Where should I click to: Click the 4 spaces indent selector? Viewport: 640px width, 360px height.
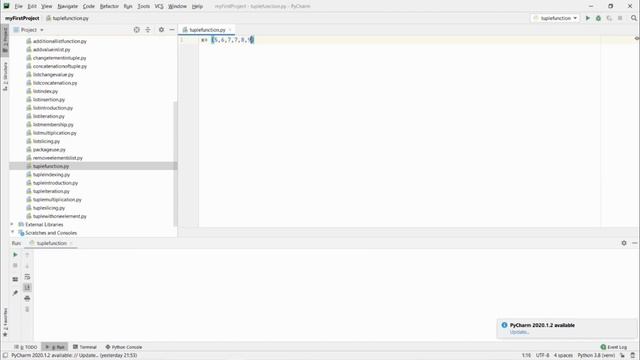pos(563,356)
